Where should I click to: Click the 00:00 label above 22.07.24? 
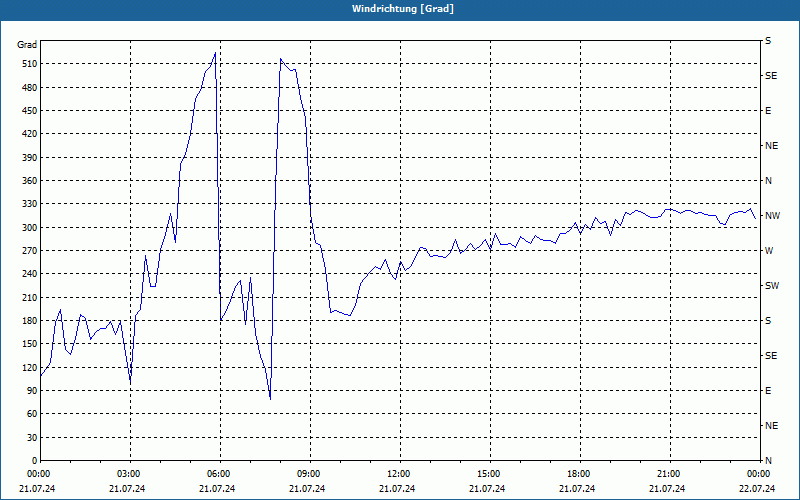[757, 474]
